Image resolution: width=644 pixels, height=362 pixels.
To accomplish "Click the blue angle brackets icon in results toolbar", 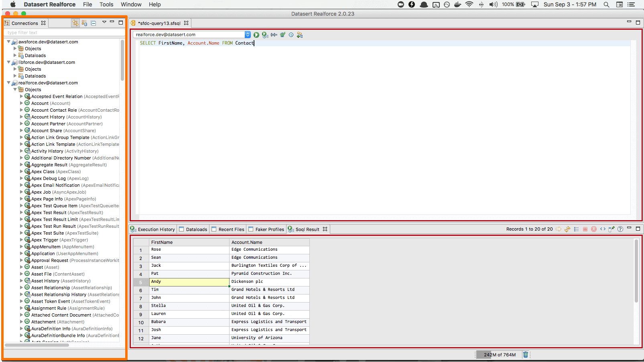I will pos(603,229).
